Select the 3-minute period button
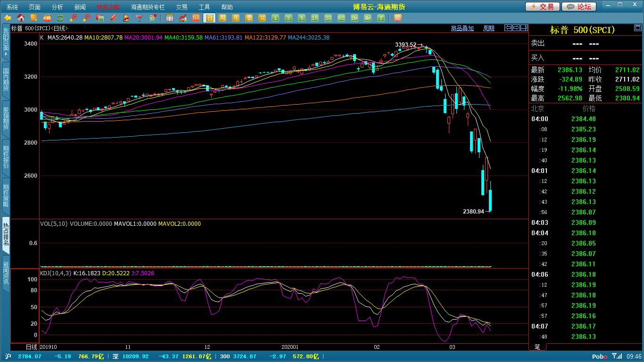Viewport: 644px width, 362px height. [x=289, y=18]
